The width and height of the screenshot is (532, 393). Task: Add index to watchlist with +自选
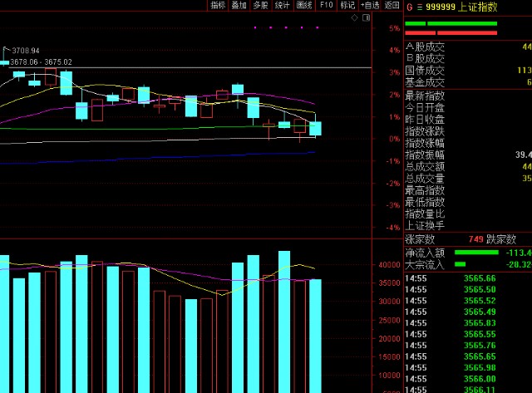[368, 5]
